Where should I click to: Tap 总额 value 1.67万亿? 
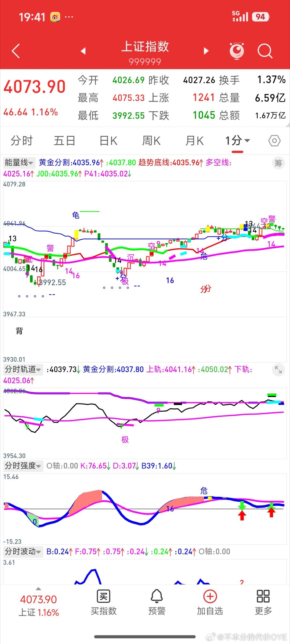[x=270, y=116]
